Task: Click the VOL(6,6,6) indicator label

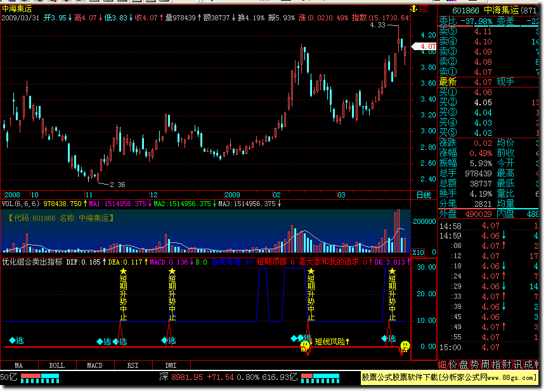Action: (x=21, y=204)
